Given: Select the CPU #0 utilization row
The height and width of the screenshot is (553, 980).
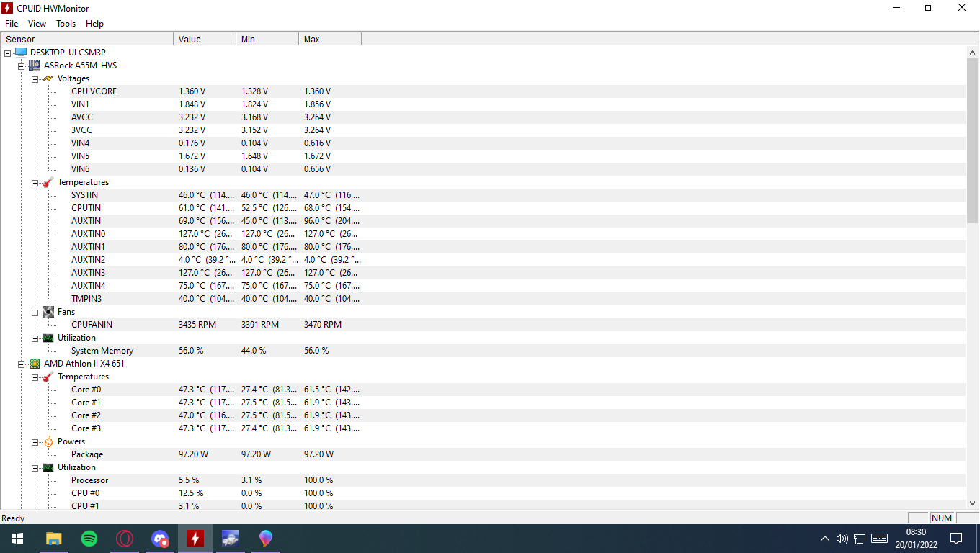Looking at the screenshot, I should 484,493.
